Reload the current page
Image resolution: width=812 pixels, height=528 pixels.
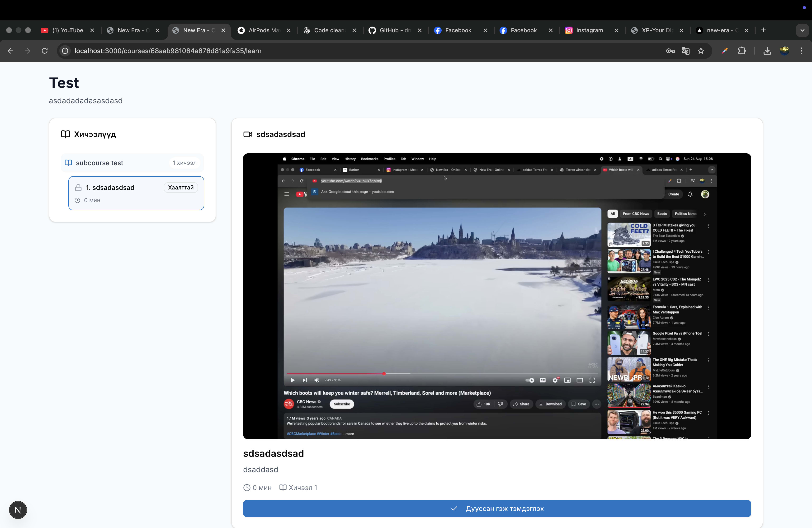(45, 51)
